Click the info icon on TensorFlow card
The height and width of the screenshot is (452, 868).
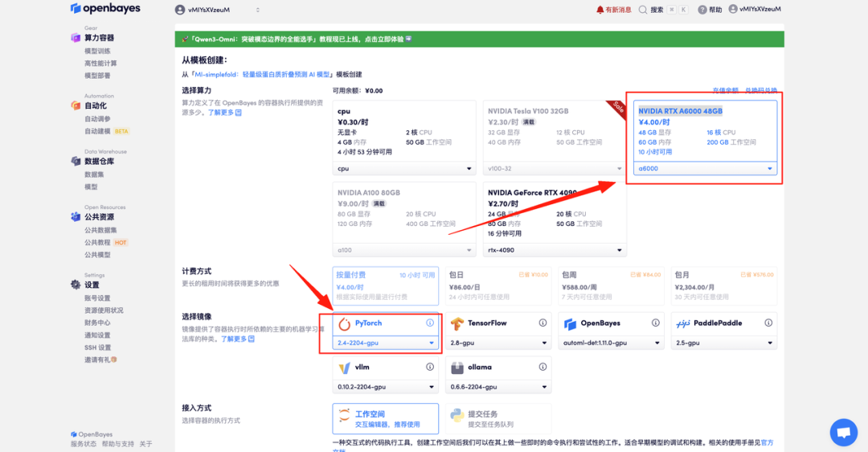542,323
